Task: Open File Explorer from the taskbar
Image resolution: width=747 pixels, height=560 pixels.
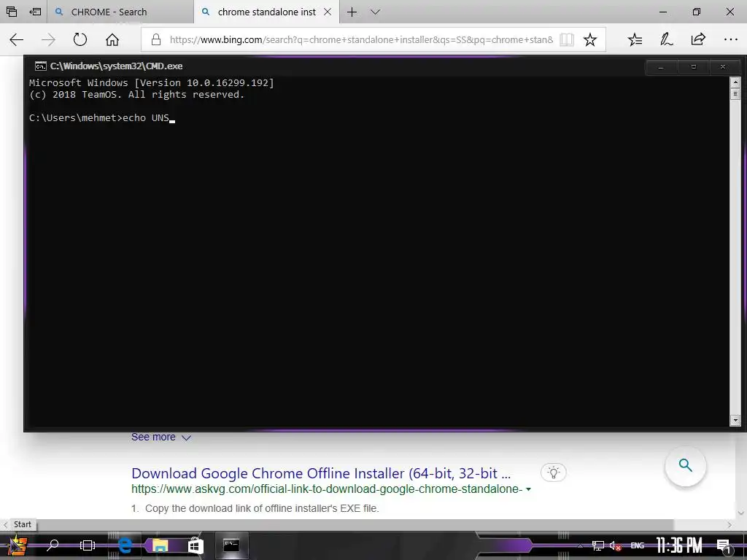Action: click(160, 545)
